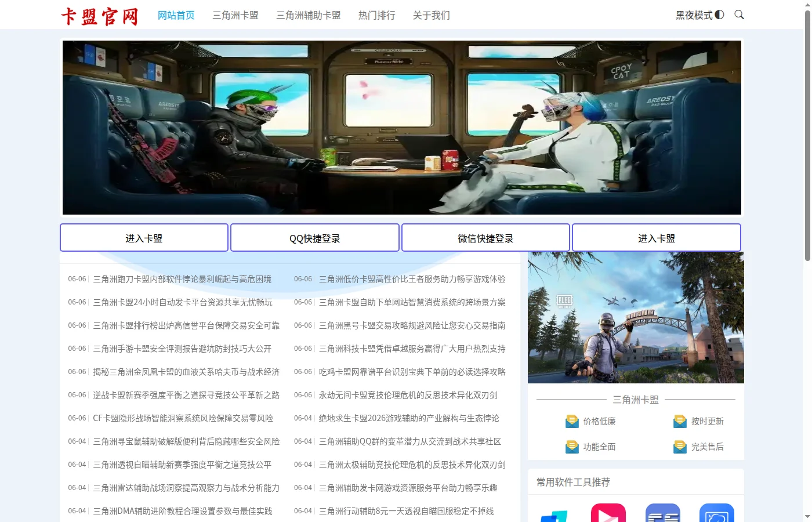Image resolution: width=812 pixels, height=522 pixels.
Task: Open the blue cloud-screen app icon
Action: [x=717, y=513]
